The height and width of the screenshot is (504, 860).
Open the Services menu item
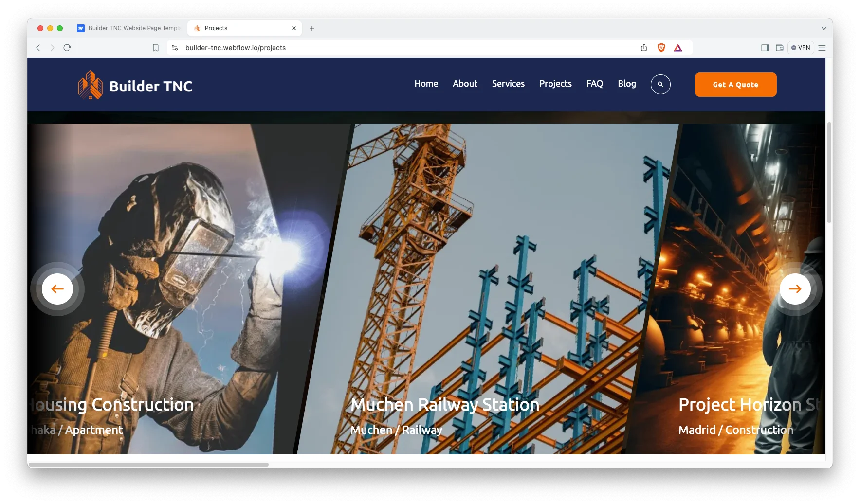click(508, 84)
